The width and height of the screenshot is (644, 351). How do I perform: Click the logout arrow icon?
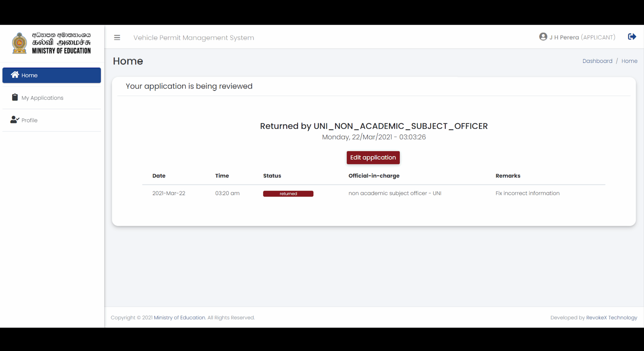click(632, 37)
